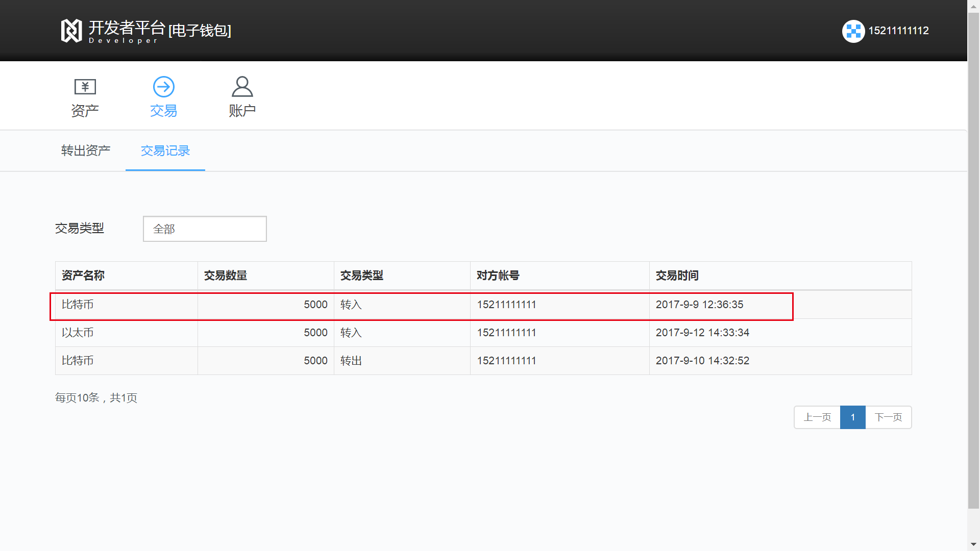Switch to the 转出资产 tab
The image size is (980, 551).
[x=86, y=151]
